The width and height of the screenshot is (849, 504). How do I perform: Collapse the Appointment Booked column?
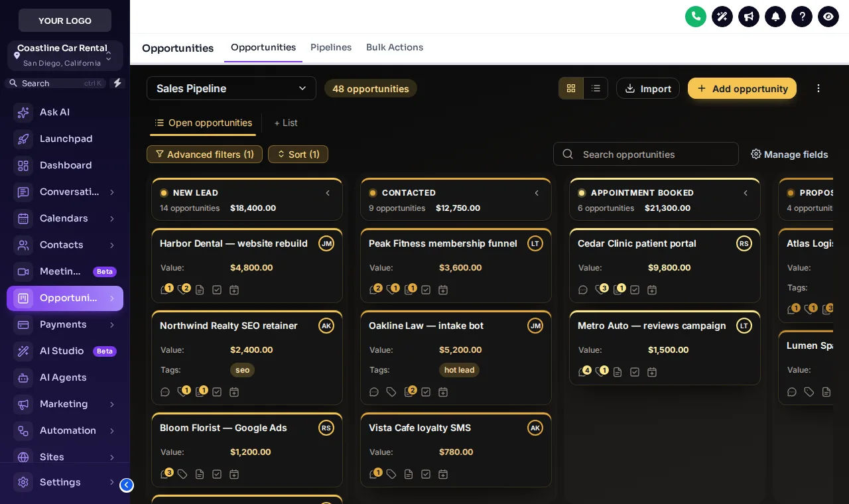pyautogui.click(x=746, y=193)
